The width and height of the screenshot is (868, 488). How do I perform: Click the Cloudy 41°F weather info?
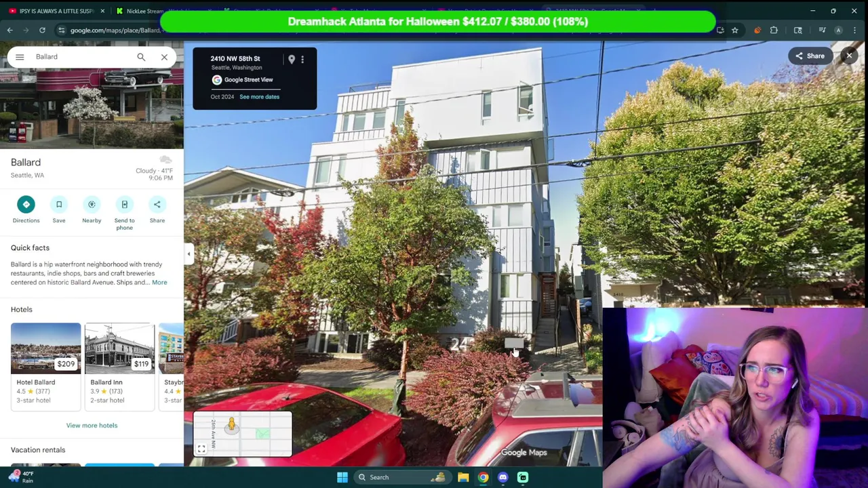tap(155, 171)
